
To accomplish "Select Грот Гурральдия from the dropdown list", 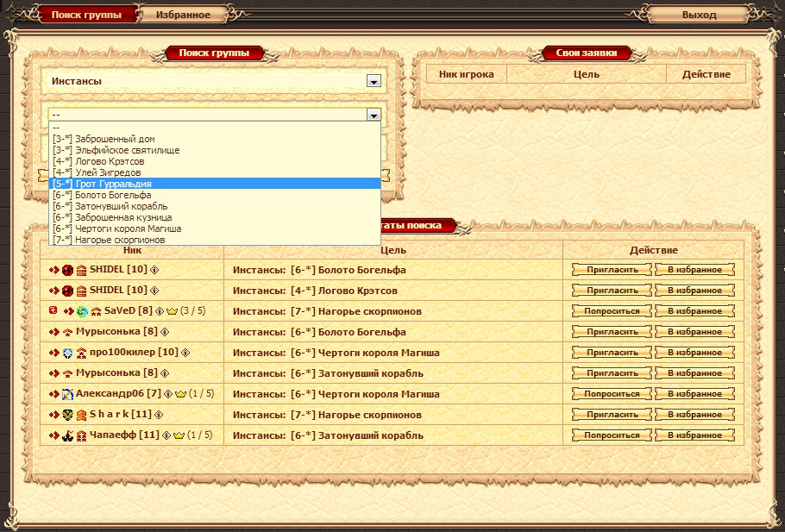I will [x=216, y=184].
